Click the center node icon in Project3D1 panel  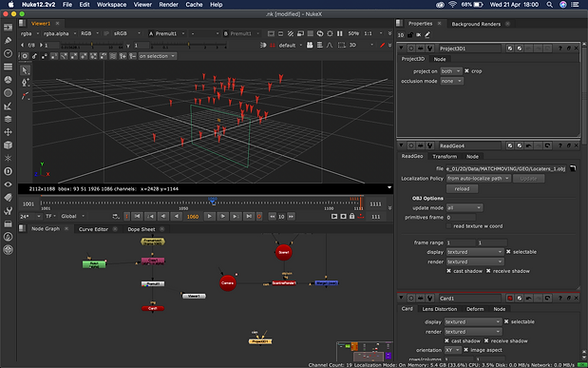[411, 48]
